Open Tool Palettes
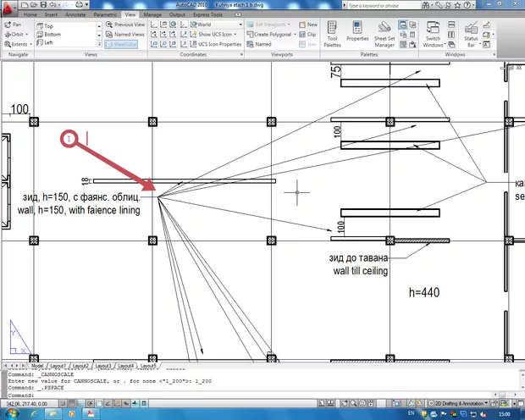The image size is (525, 420). point(333,35)
